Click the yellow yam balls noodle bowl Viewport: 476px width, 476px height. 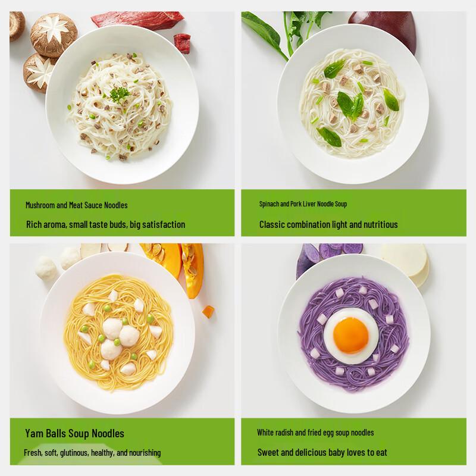click(118, 333)
